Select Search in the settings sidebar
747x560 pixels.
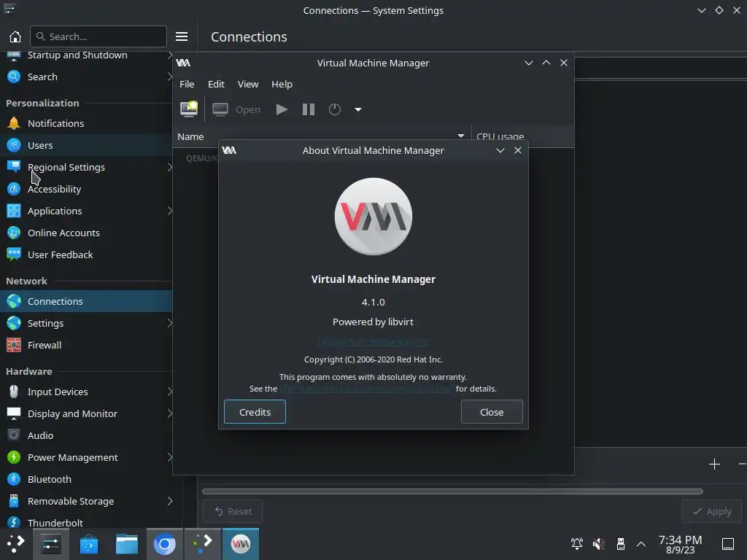click(86, 77)
